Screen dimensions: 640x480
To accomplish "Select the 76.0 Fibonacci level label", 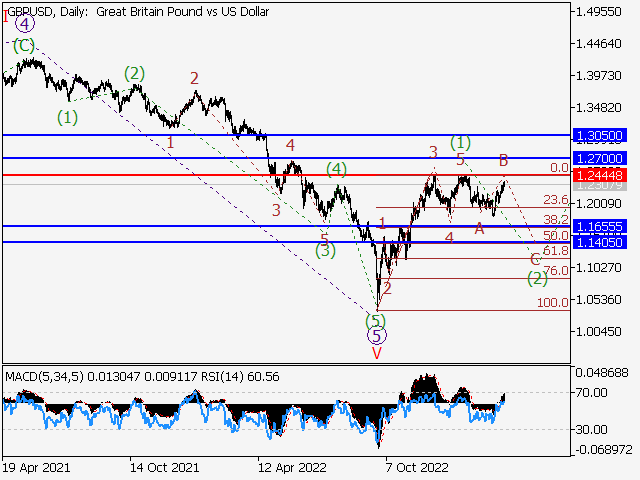I will coord(556,271).
